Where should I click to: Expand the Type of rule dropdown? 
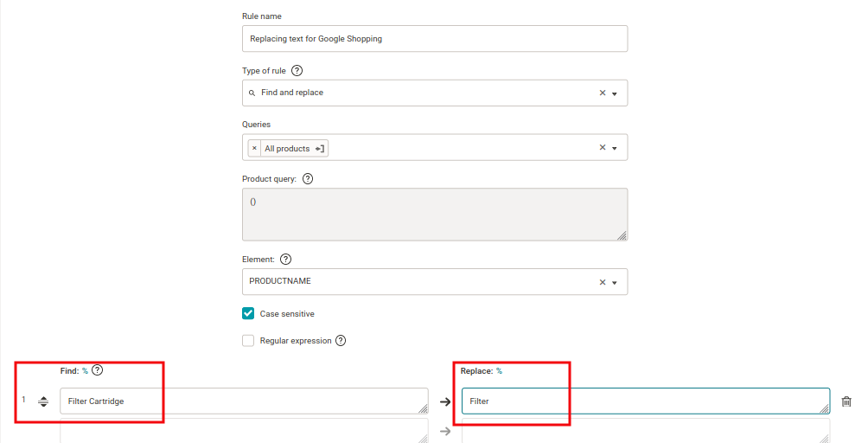pos(615,93)
